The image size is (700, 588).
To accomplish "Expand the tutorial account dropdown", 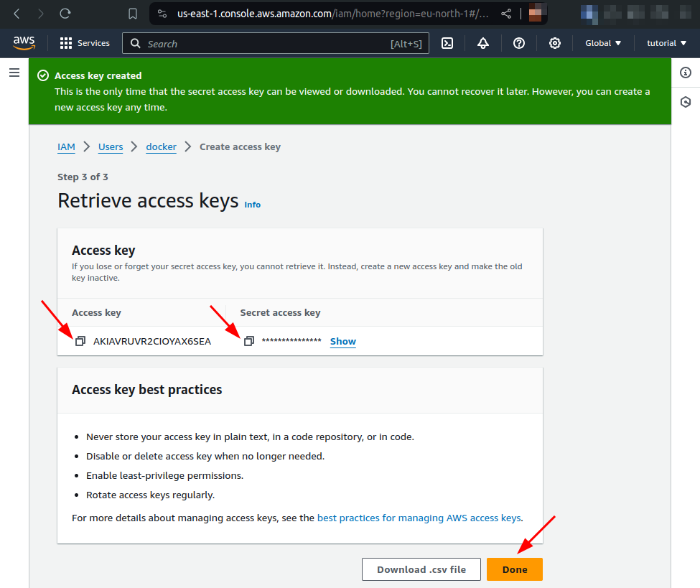I will point(666,43).
